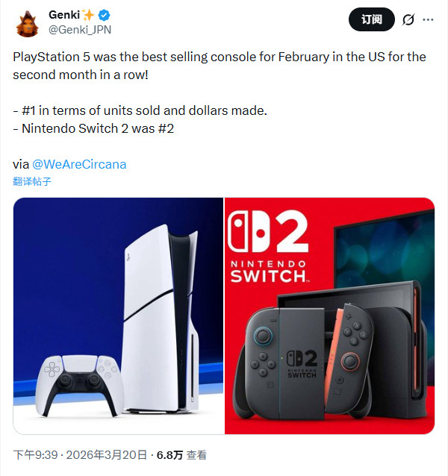Click the post timestamp 下午9:39 · 2026年3月20日
448x476 pixels.
pyautogui.click(x=80, y=455)
